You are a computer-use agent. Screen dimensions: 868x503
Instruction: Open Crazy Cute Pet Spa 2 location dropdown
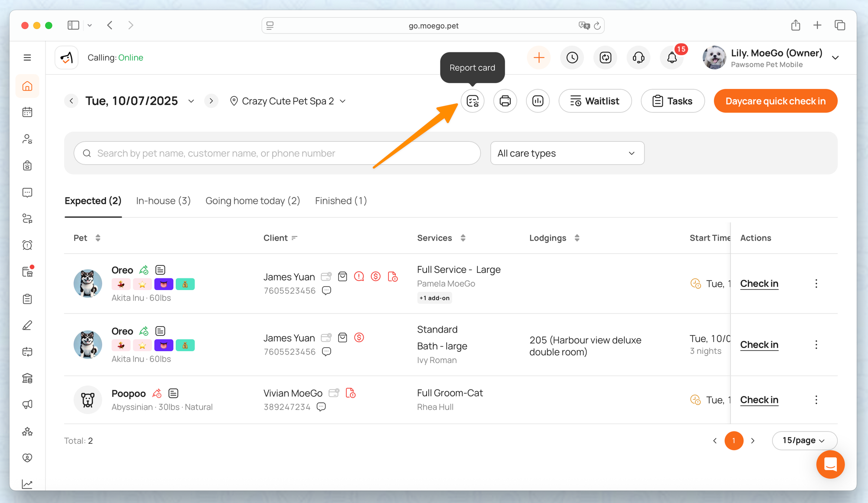tap(288, 101)
